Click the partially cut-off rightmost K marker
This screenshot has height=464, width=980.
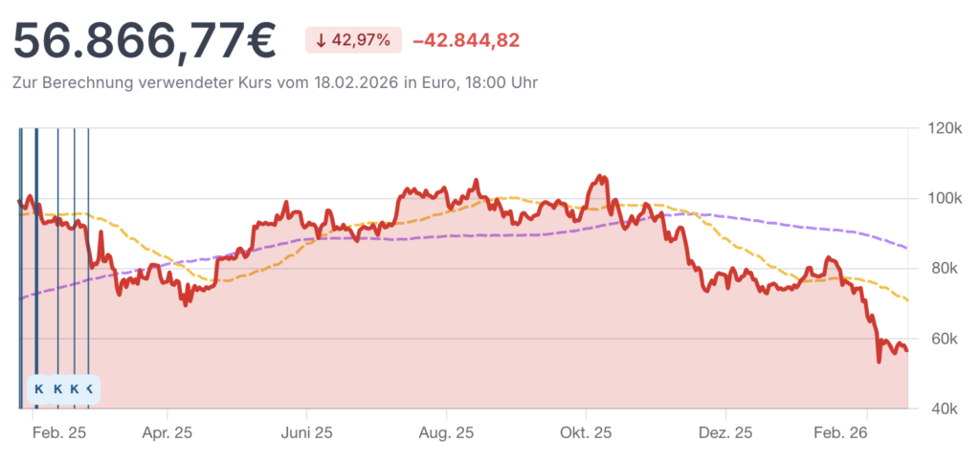click(x=90, y=389)
